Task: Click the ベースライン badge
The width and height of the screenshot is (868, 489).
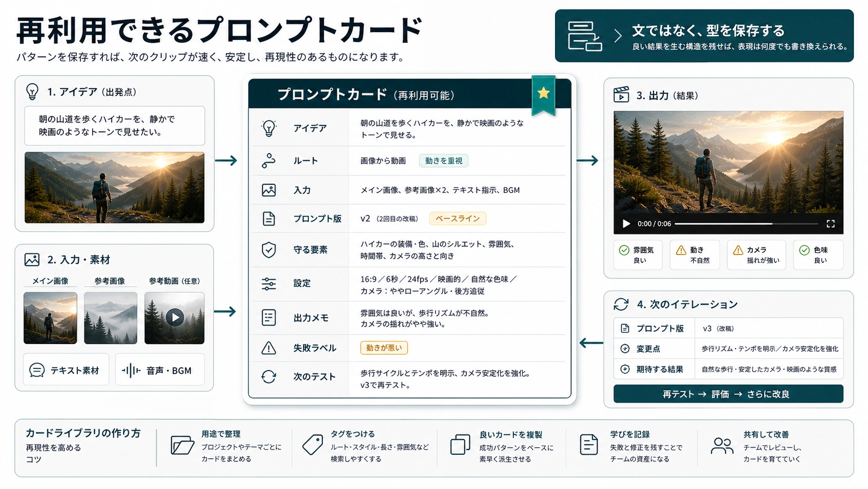Action: (x=458, y=218)
